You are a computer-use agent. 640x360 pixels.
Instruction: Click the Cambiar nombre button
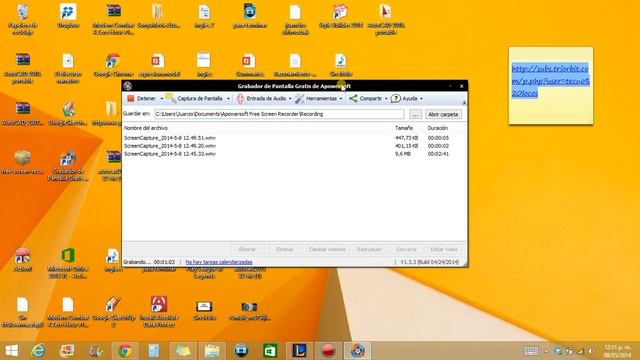327,249
